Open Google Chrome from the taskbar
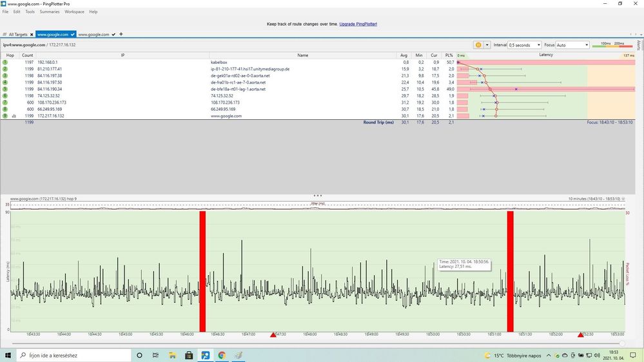The width and height of the screenshot is (644, 362). [222, 356]
